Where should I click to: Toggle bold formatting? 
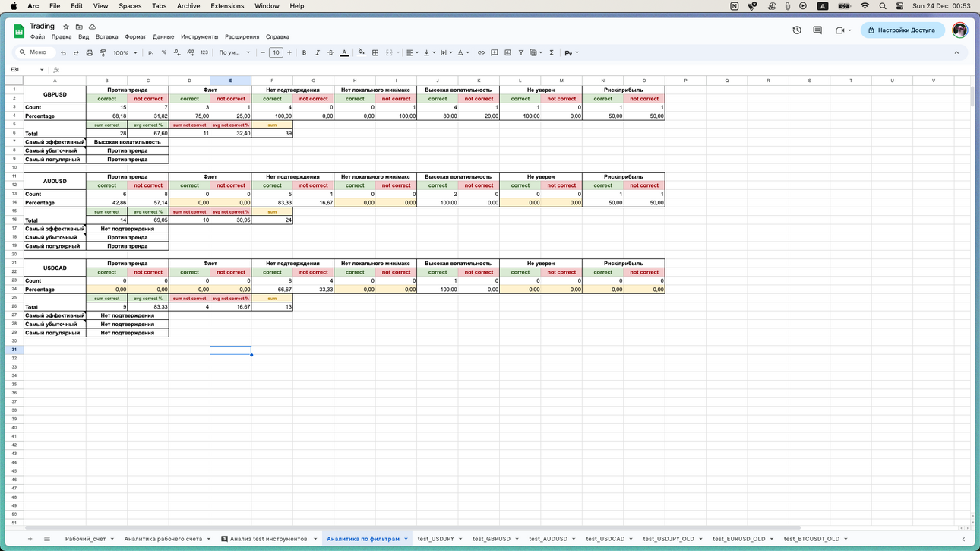coord(304,52)
